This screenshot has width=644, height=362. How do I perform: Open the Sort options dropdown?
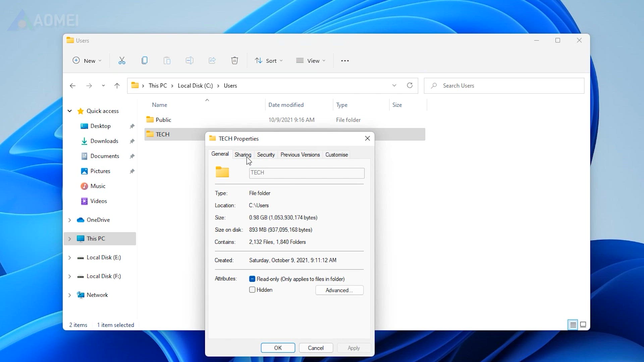[x=269, y=61]
